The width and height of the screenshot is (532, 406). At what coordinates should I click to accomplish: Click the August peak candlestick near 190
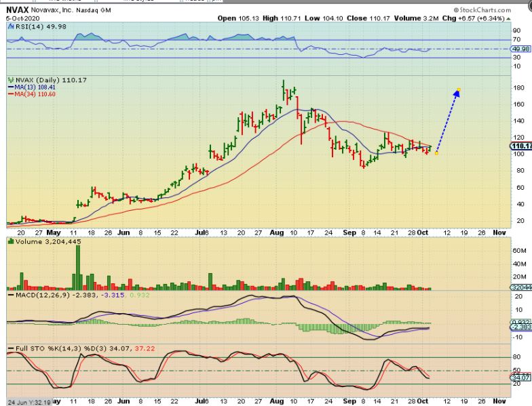coord(285,88)
